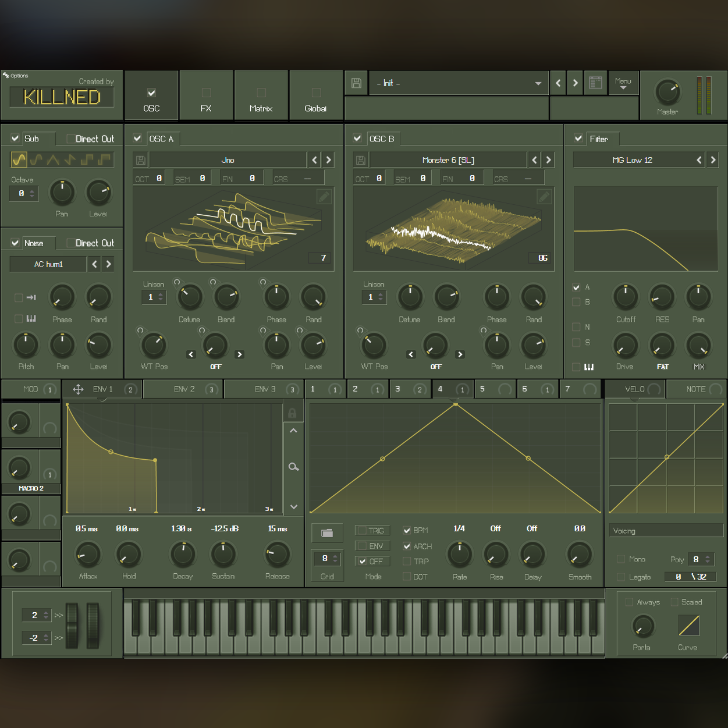The width and height of the screenshot is (728, 728).
Task: Open the - Init - preset dropdown
Action: (x=459, y=83)
